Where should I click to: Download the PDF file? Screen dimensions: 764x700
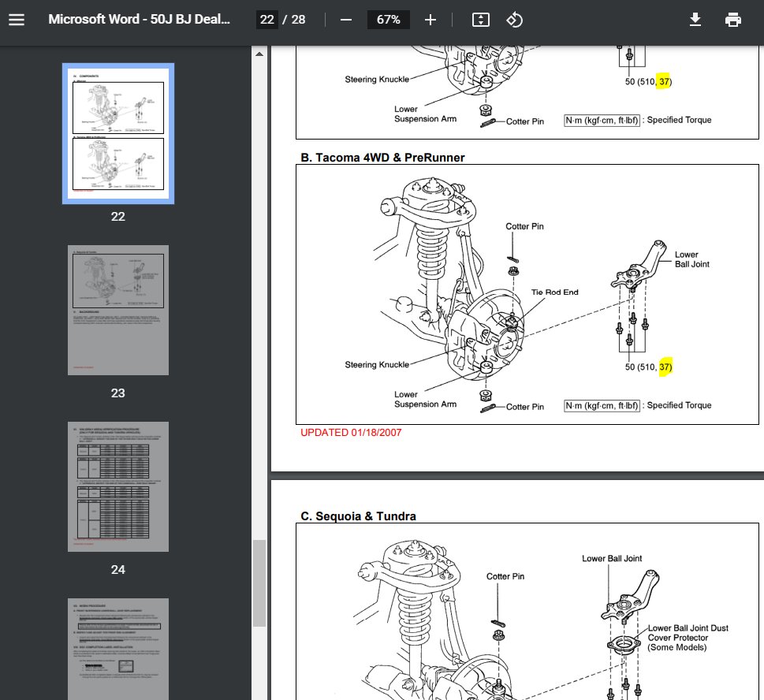(x=695, y=20)
